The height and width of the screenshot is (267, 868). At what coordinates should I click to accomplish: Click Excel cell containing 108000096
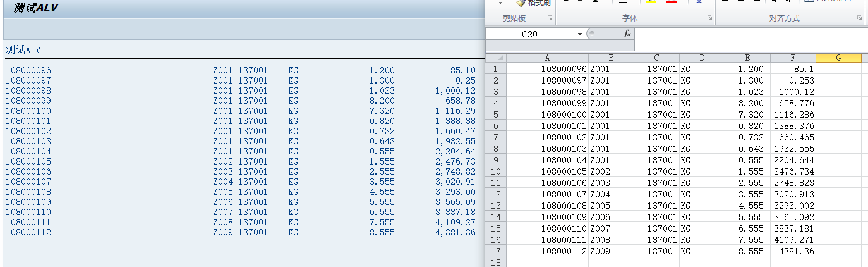[548, 69]
